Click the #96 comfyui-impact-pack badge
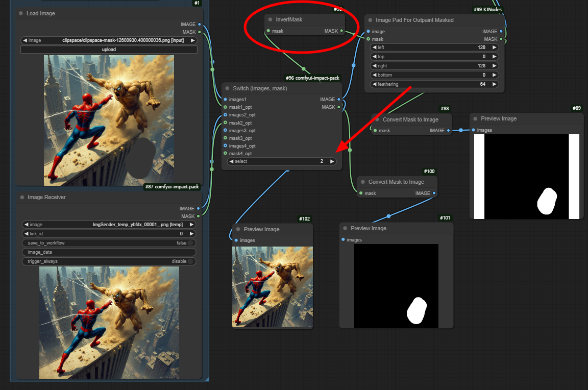Image resolution: width=588 pixels, height=390 pixels. coord(312,78)
